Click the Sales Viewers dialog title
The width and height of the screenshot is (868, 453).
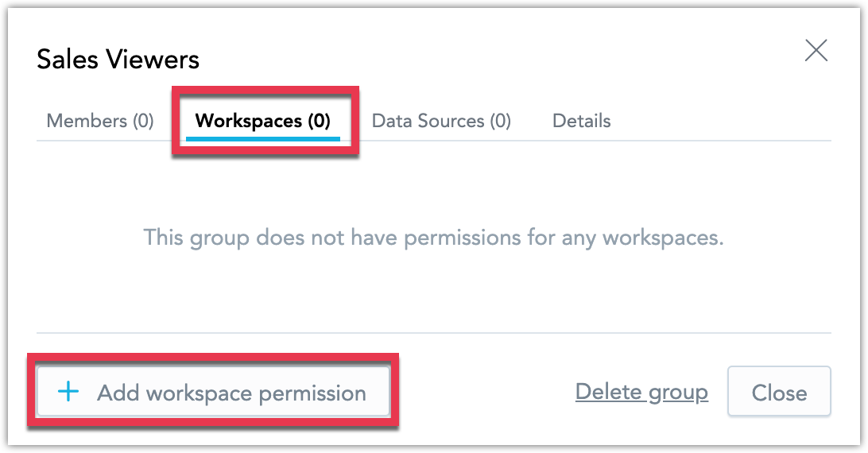coord(118,60)
